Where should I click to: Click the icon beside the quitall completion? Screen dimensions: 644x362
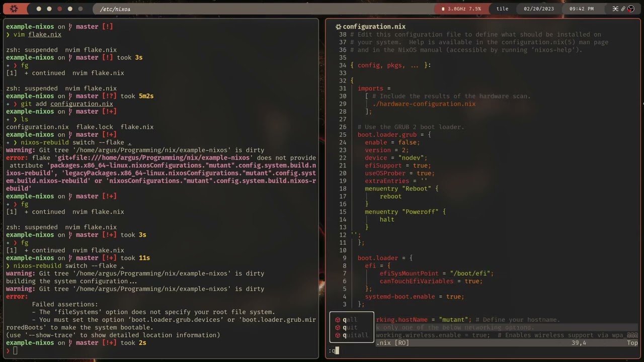(338, 335)
